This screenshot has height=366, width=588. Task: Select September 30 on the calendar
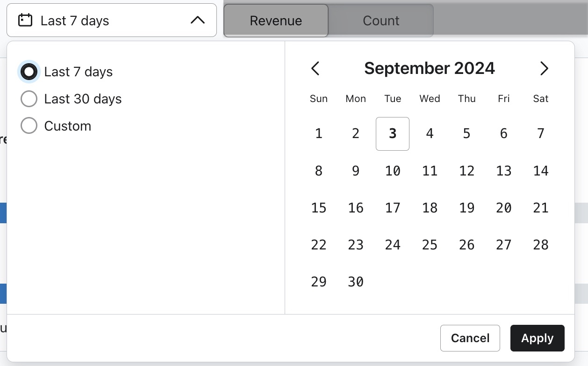coord(356,282)
